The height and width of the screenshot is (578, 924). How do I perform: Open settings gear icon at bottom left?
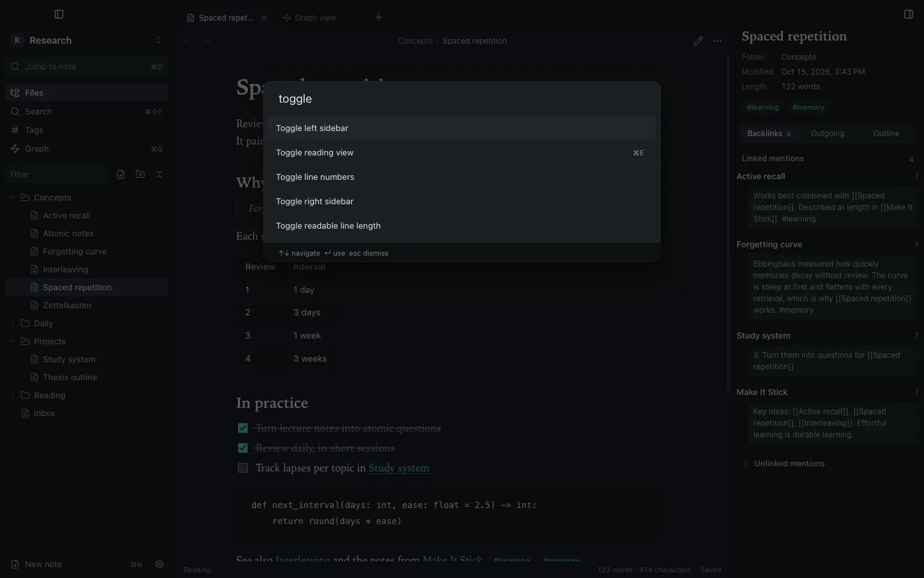tap(160, 565)
